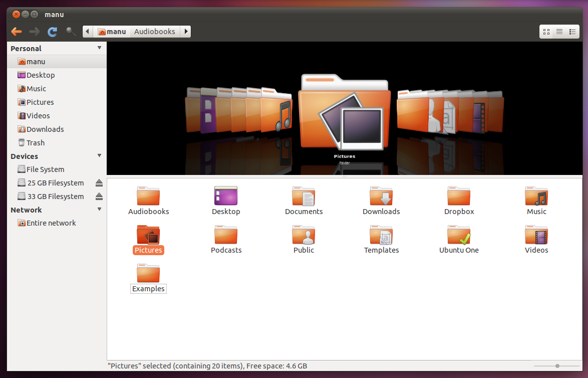Screen dimensions: 588x378
Task: Activate the search icon
Action: pyautogui.click(x=71, y=31)
